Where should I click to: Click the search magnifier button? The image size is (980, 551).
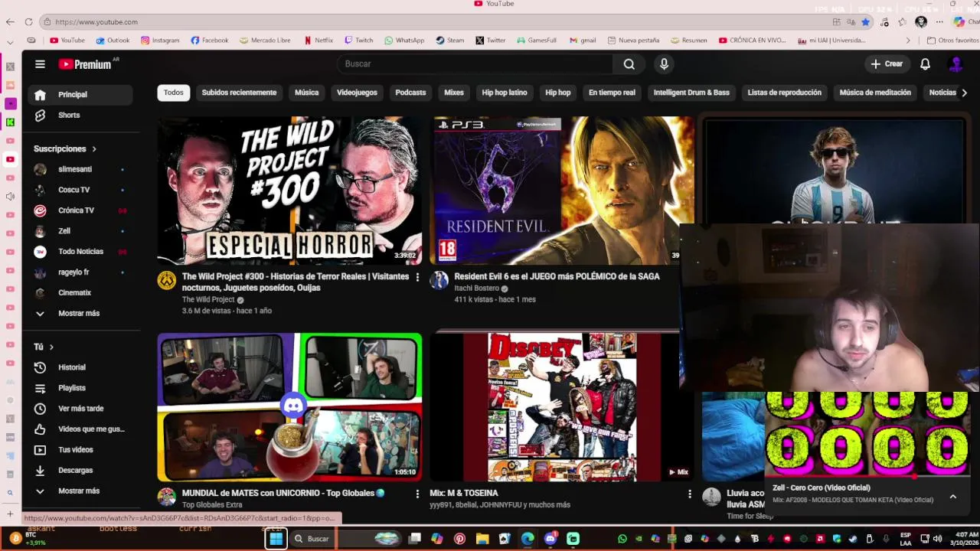629,64
